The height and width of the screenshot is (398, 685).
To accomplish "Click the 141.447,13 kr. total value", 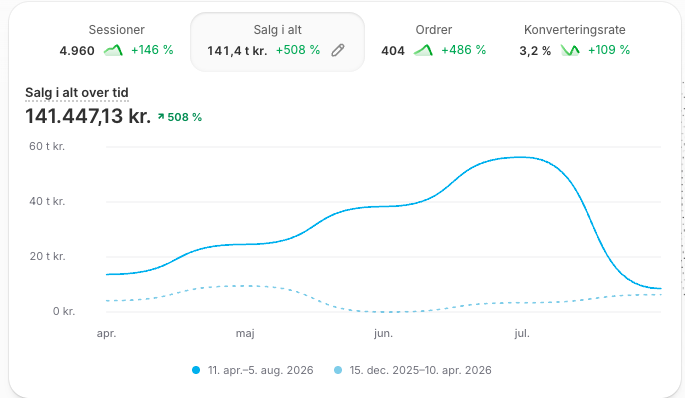I will pos(88,116).
